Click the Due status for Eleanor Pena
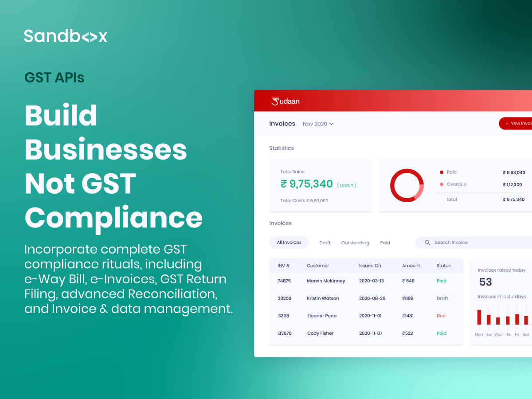 tap(441, 316)
